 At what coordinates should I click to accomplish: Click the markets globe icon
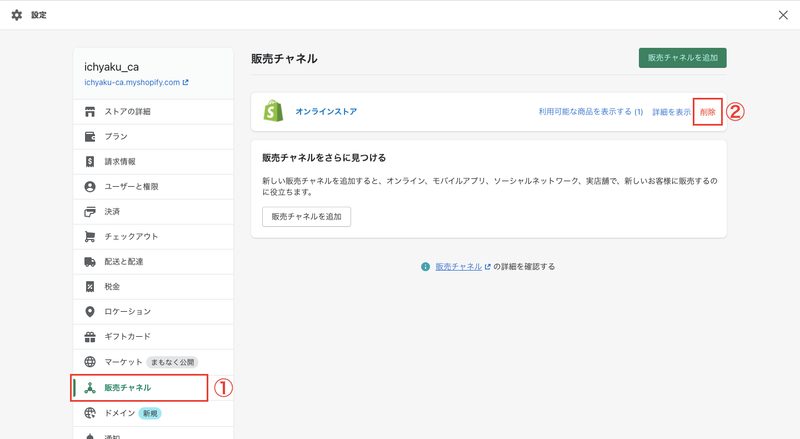click(90, 361)
